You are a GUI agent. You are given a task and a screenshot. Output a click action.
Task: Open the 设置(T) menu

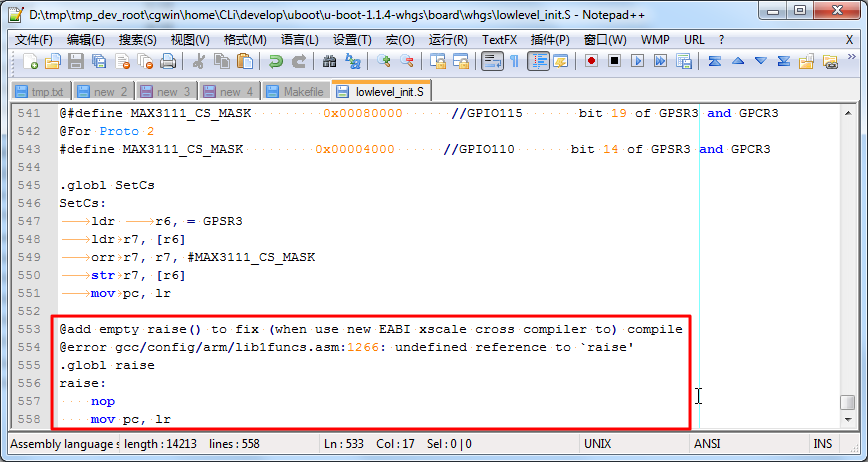pyautogui.click(x=352, y=40)
